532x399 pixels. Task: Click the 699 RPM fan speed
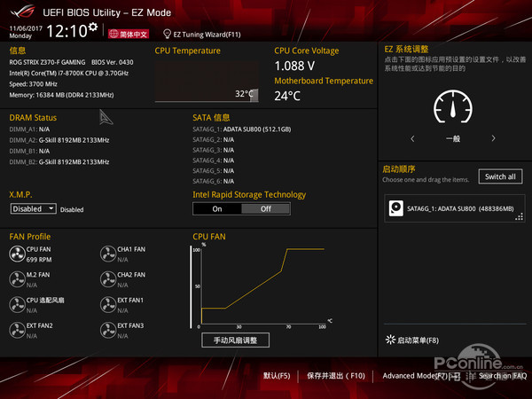[39, 260]
